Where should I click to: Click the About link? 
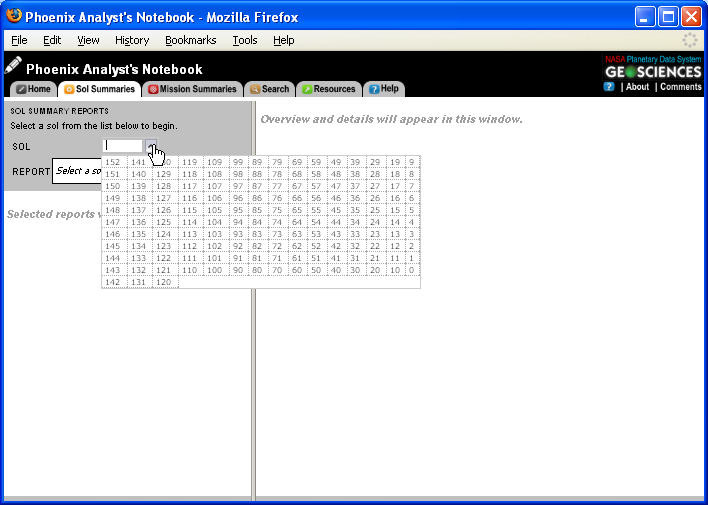point(637,87)
